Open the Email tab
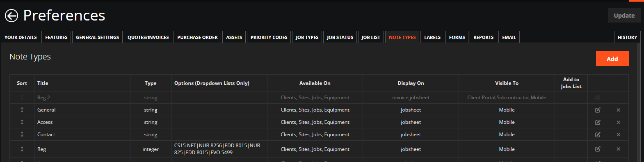The image size is (644, 162). click(509, 37)
